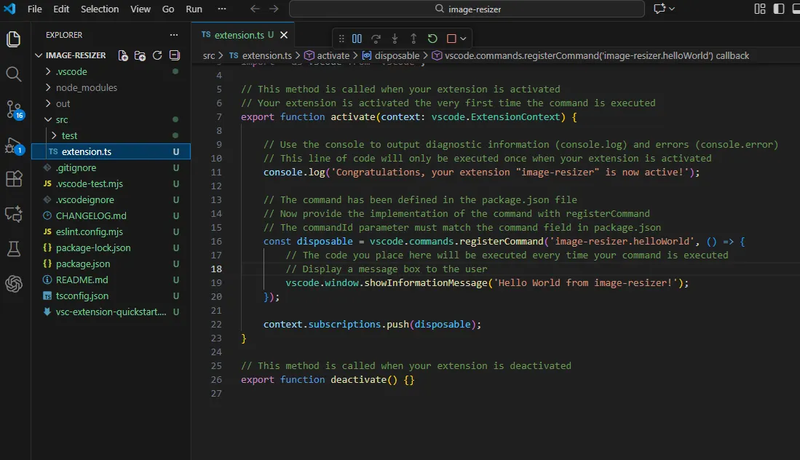Open the Search view in activity bar
800x460 pixels.
tap(14, 74)
